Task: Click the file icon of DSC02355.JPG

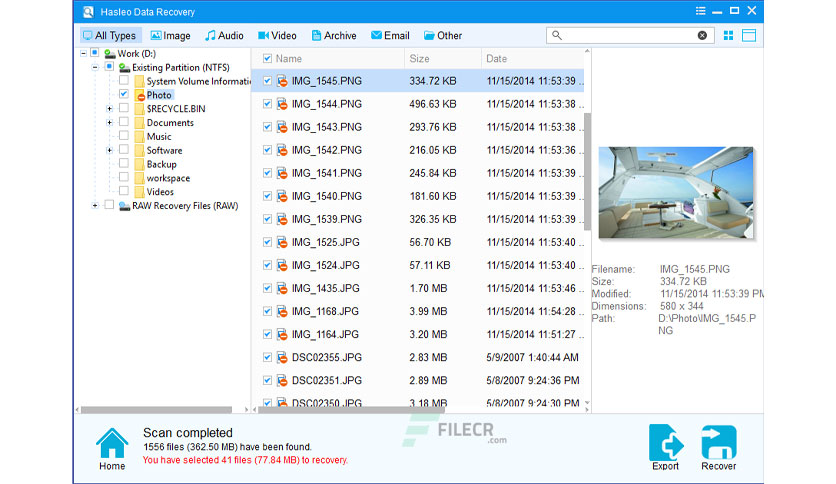Action: pyautogui.click(x=282, y=358)
